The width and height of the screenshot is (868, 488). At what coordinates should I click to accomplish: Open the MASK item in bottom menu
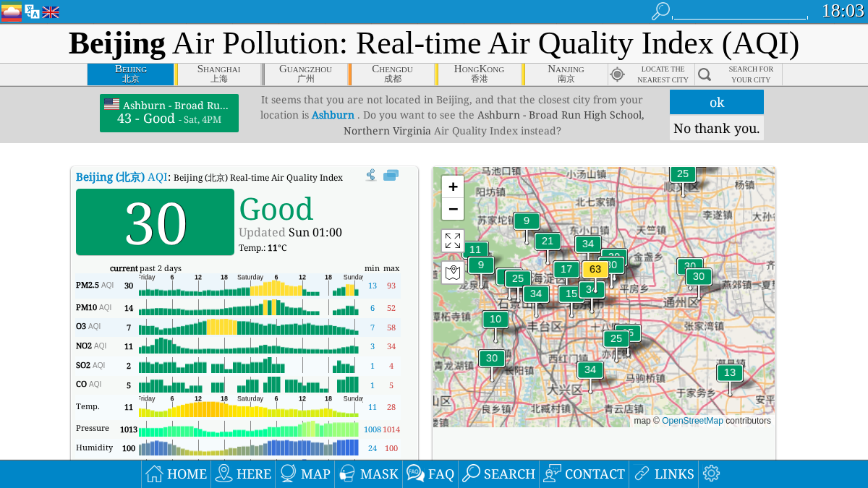point(368,474)
